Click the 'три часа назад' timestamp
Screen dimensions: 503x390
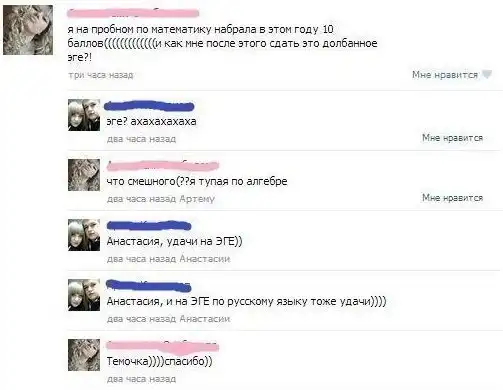pyautogui.click(x=101, y=75)
